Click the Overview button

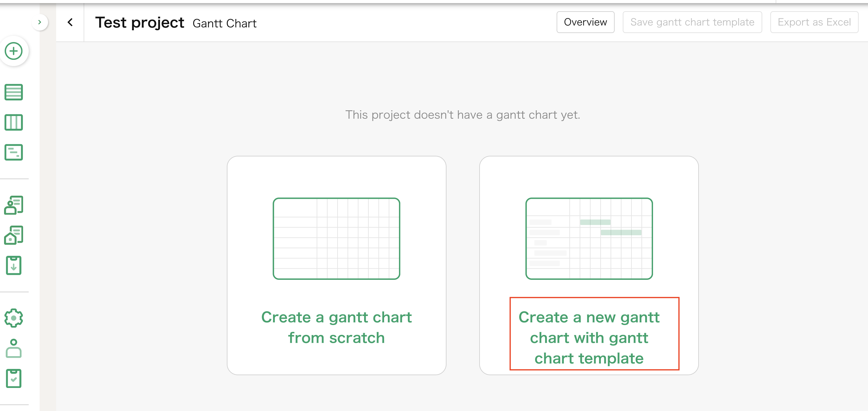coord(585,22)
